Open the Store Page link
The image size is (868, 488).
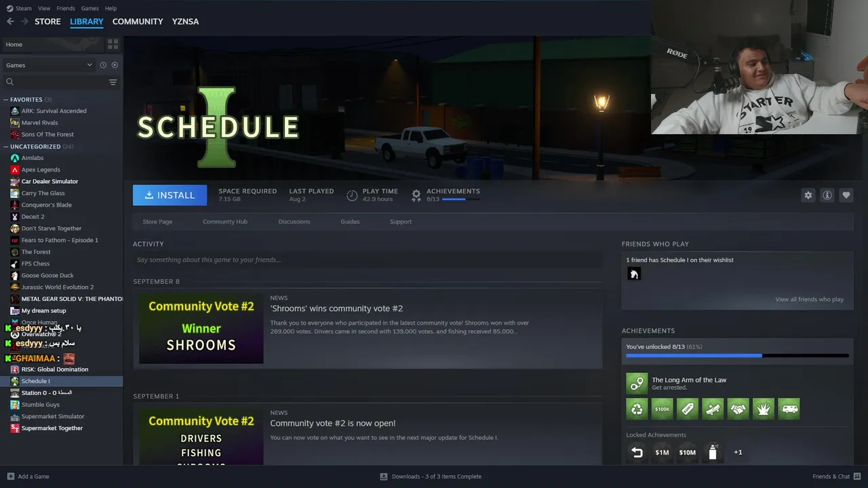tap(157, 222)
